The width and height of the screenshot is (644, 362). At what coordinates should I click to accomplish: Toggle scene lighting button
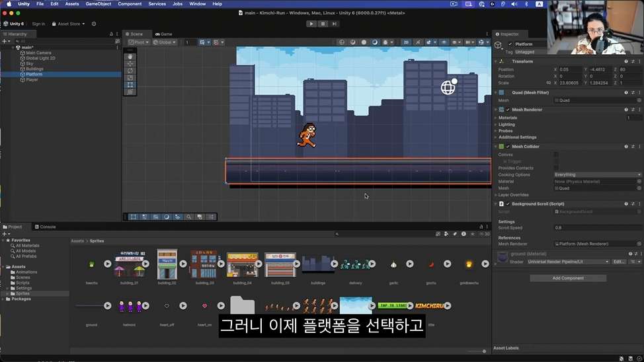tap(418, 42)
